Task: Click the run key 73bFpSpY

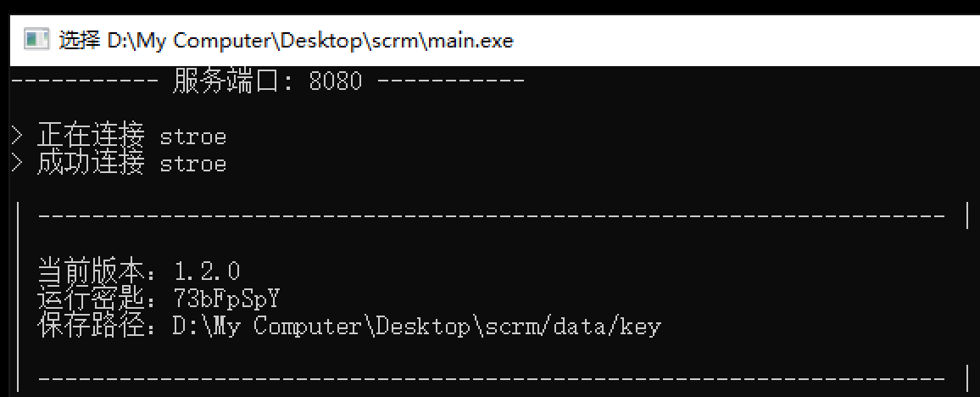Action: pyautogui.click(x=227, y=299)
